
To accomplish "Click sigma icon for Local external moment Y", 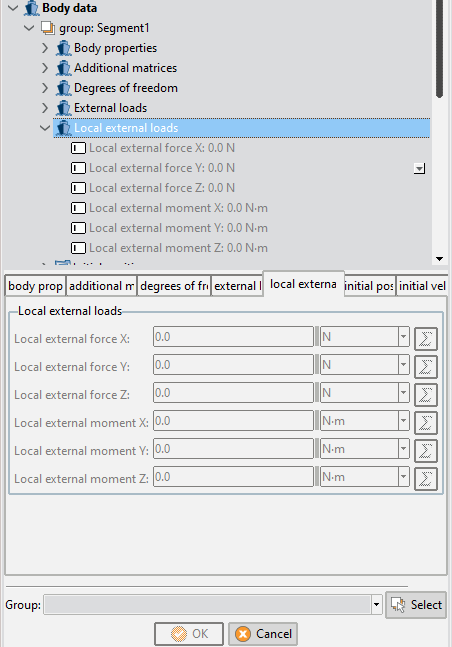I will (426, 451).
